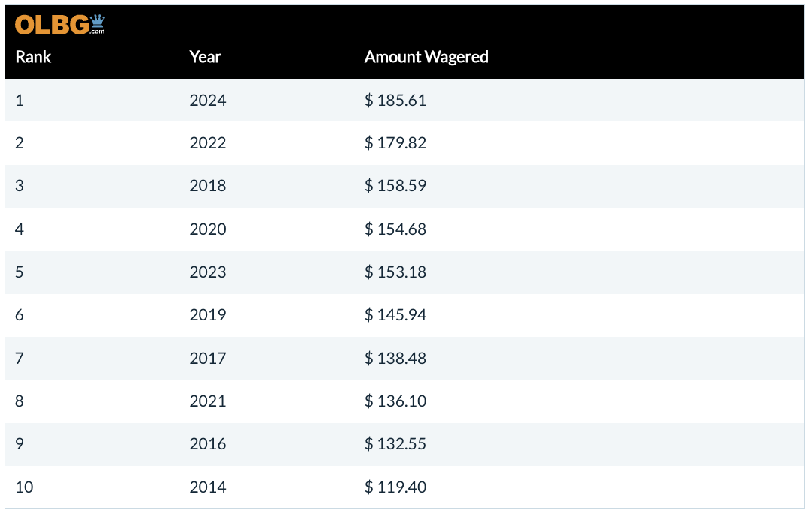
Task: Click the $ 153.18 amount
Action: tap(395, 271)
